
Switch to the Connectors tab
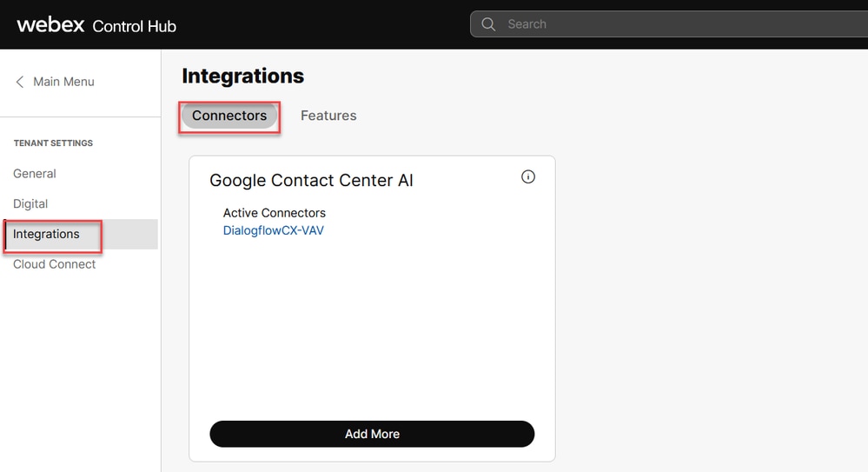tap(229, 116)
